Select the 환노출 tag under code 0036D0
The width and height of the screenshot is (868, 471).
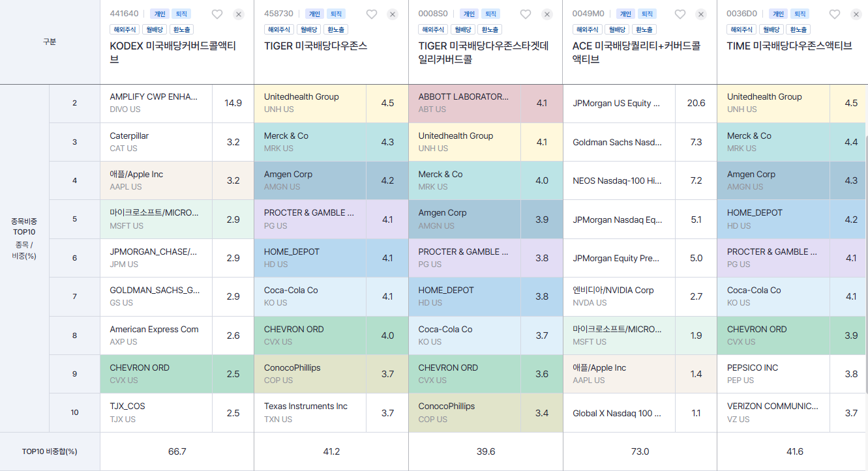[x=798, y=29]
